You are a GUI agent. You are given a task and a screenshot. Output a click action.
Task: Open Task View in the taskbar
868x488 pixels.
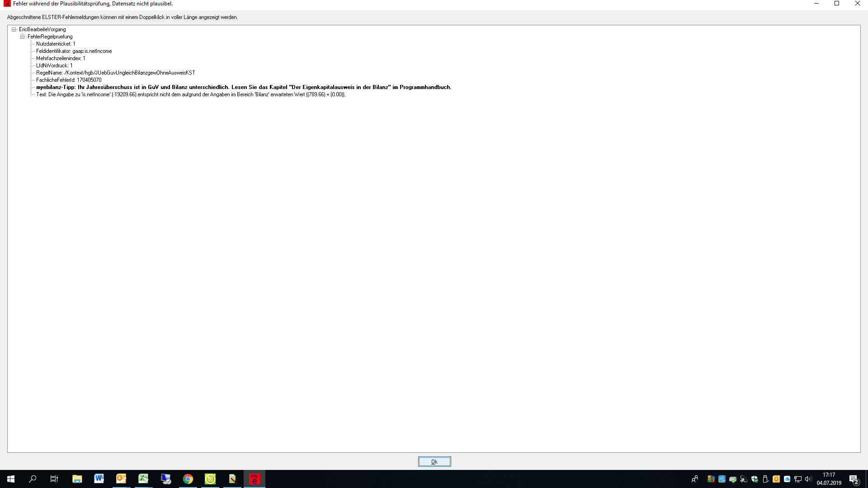pyautogui.click(x=54, y=479)
